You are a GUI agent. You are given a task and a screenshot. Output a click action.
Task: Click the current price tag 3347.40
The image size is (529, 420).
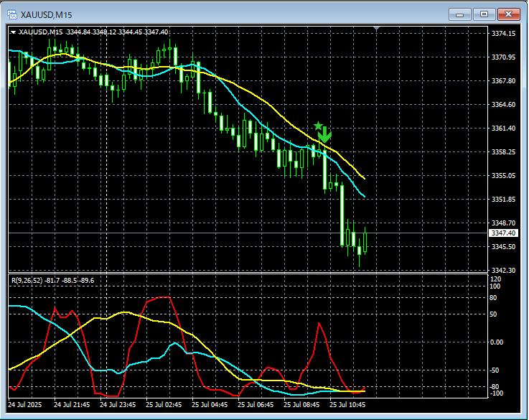[x=502, y=233]
